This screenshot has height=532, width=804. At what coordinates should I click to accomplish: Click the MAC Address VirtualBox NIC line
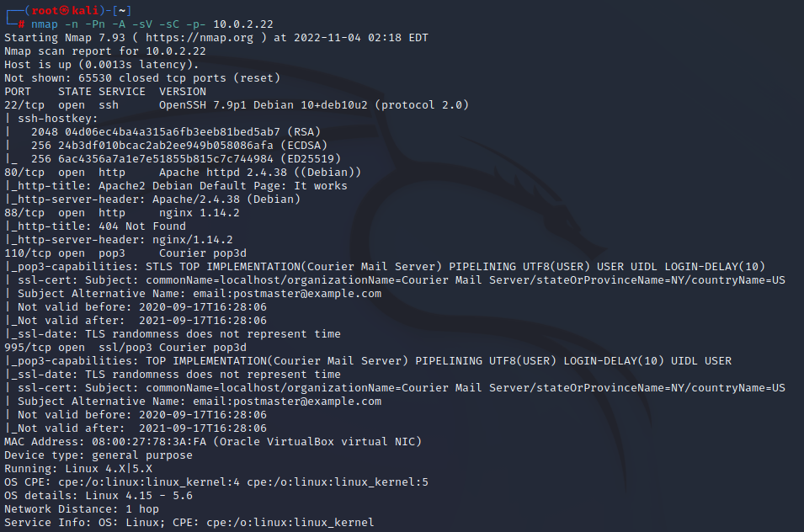coord(213,442)
